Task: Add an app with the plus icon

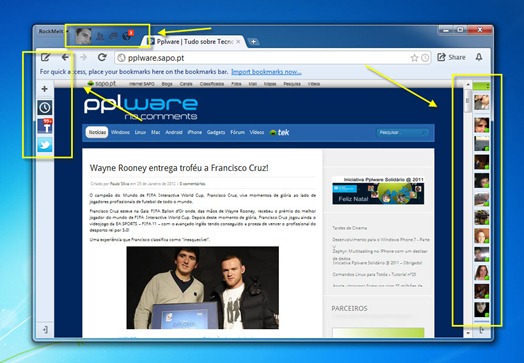Action: [44, 89]
